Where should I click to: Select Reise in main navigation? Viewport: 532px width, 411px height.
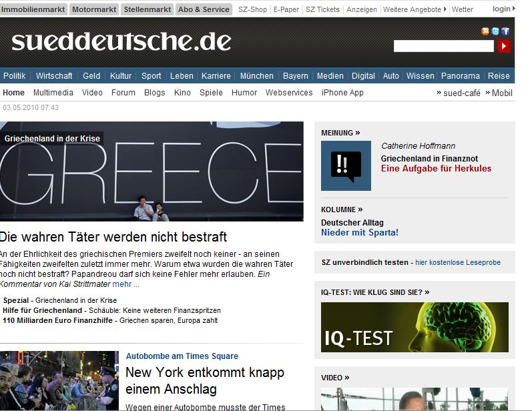(499, 75)
